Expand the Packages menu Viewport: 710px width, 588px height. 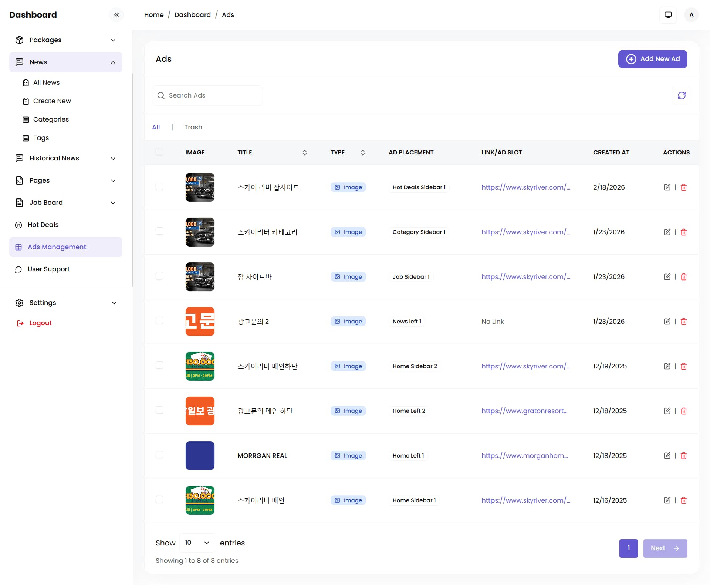66,40
